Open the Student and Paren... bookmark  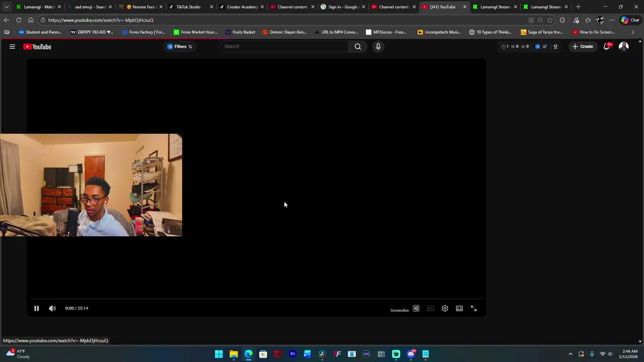click(40, 32)
